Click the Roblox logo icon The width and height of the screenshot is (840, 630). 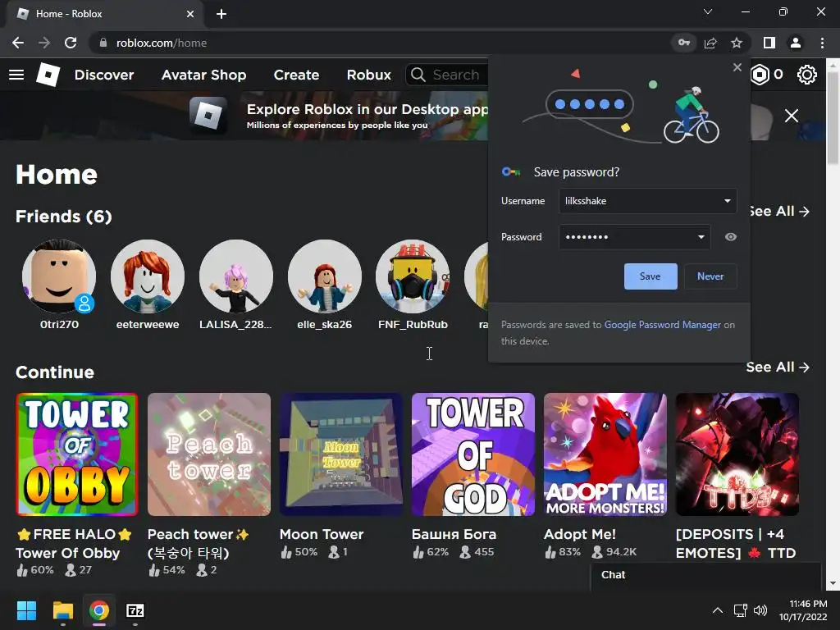(x=48, y=75)
